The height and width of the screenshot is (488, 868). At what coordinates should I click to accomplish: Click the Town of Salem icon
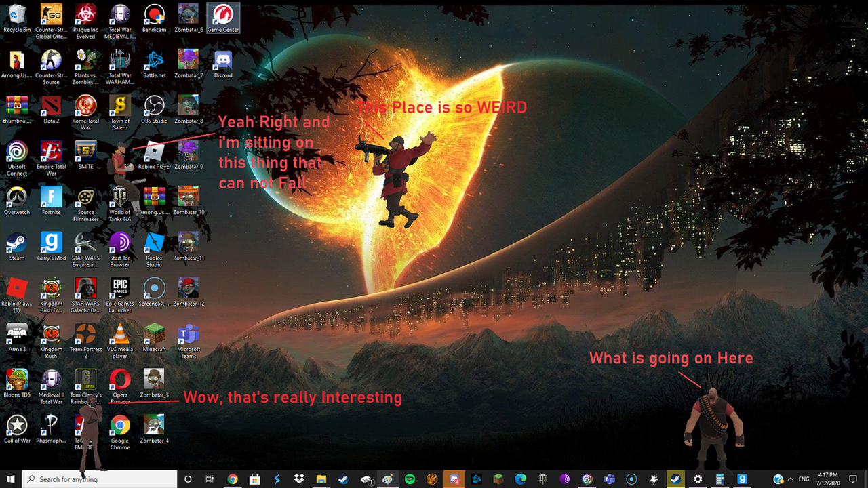point(120,112)
